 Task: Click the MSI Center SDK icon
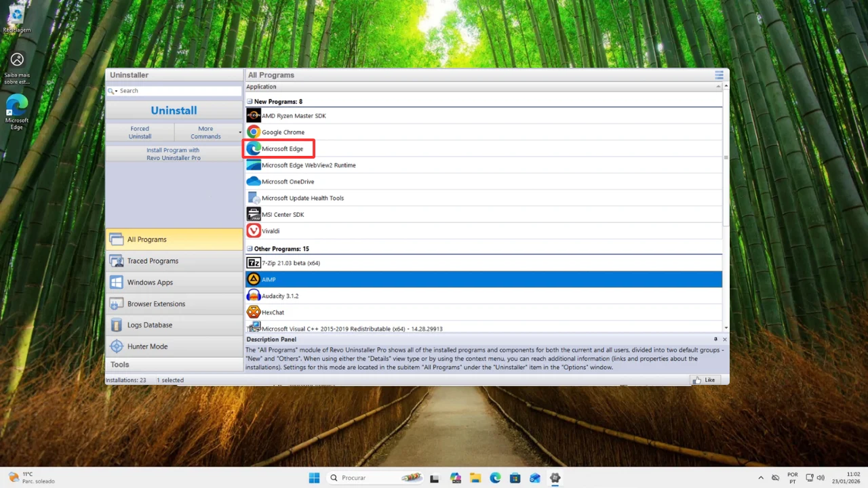pos(254,214)
